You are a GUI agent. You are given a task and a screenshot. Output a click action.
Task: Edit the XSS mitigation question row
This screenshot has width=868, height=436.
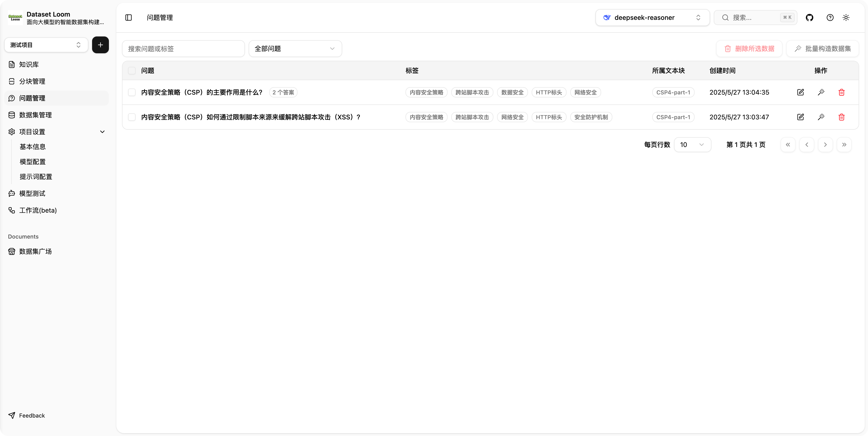801,117
